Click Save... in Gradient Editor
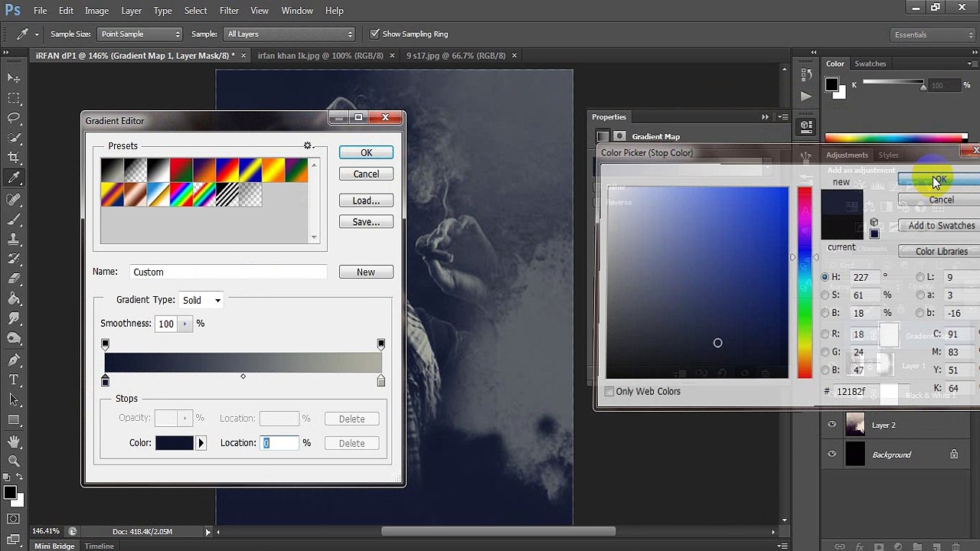This screenshot has width=980, height=551. click(x=366, y=222)
